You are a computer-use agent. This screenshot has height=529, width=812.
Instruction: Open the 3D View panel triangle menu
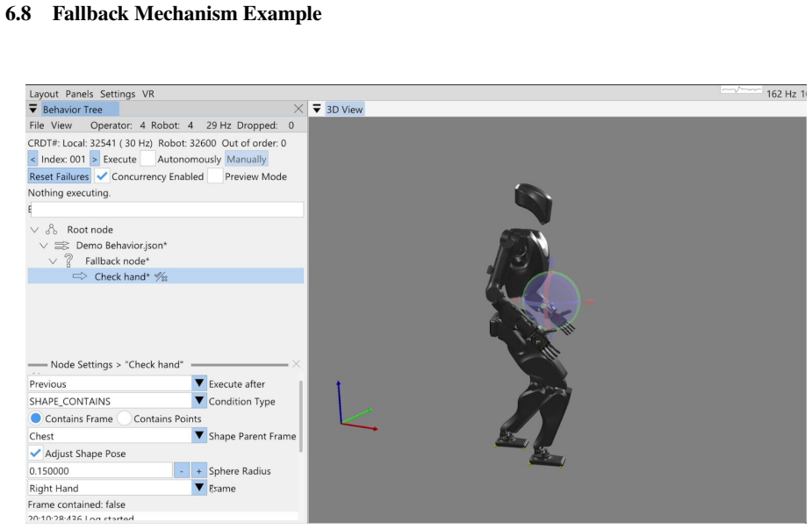coord(317,109)
